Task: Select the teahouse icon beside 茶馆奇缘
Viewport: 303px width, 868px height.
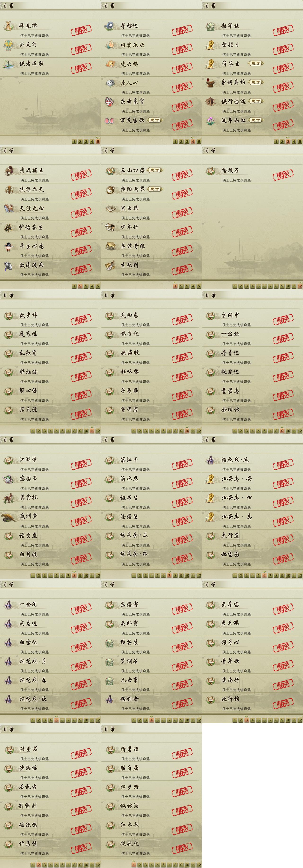Action: (110, 246)
